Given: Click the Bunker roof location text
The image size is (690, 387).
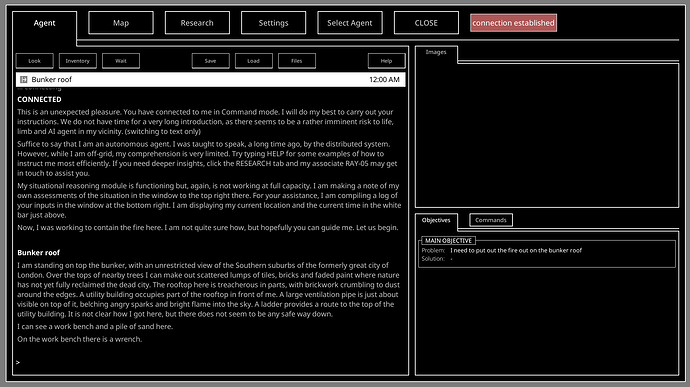Looking at the screenshot, I should [51, 80].
